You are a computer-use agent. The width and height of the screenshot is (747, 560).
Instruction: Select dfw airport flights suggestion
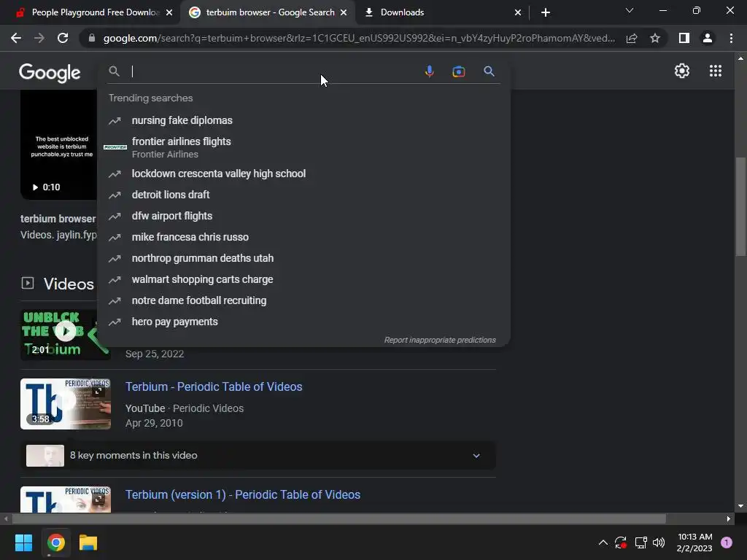coord(303,216)
